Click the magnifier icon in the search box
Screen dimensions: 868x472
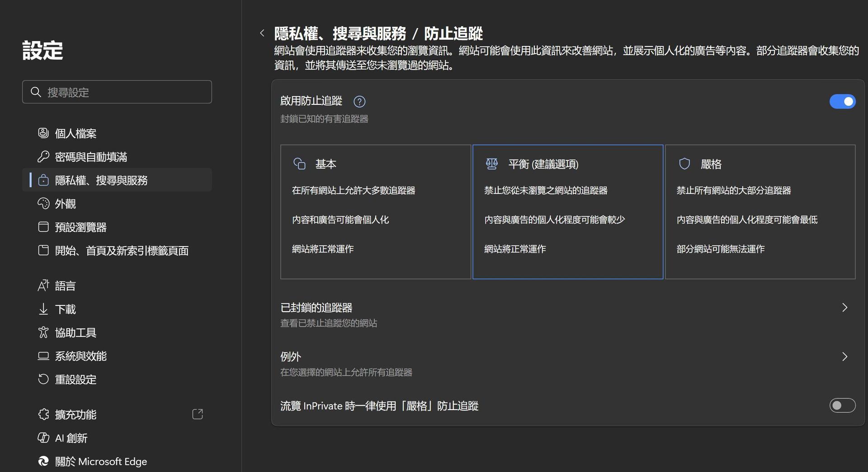point(36,92)
